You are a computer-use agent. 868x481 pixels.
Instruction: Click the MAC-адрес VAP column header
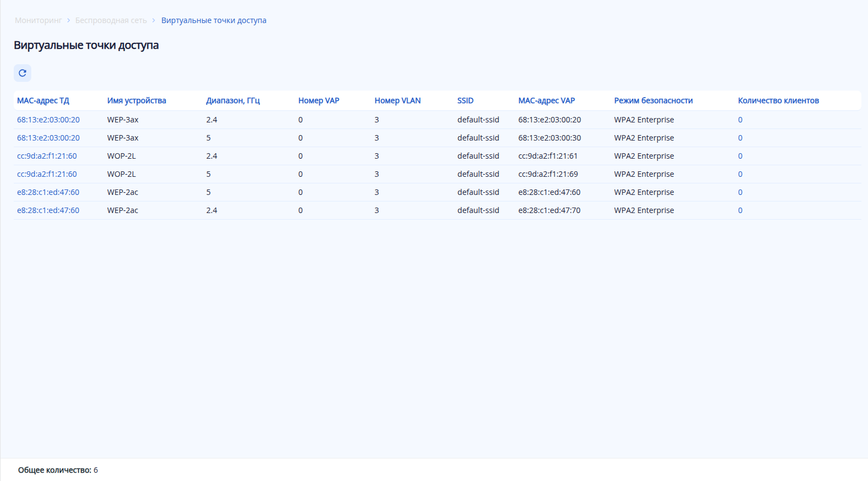(546, 100)
